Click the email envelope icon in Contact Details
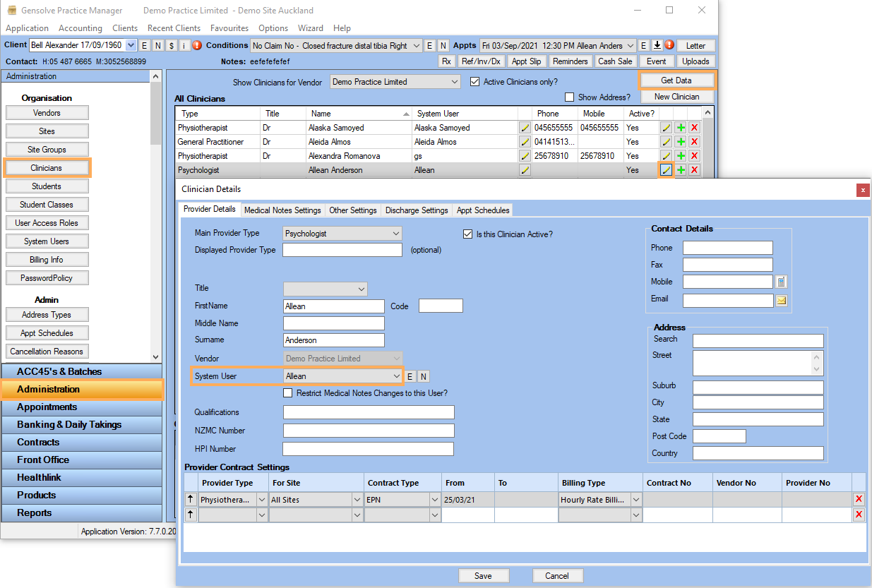Viewport: 872px width, 588px height. pos(782,300)
